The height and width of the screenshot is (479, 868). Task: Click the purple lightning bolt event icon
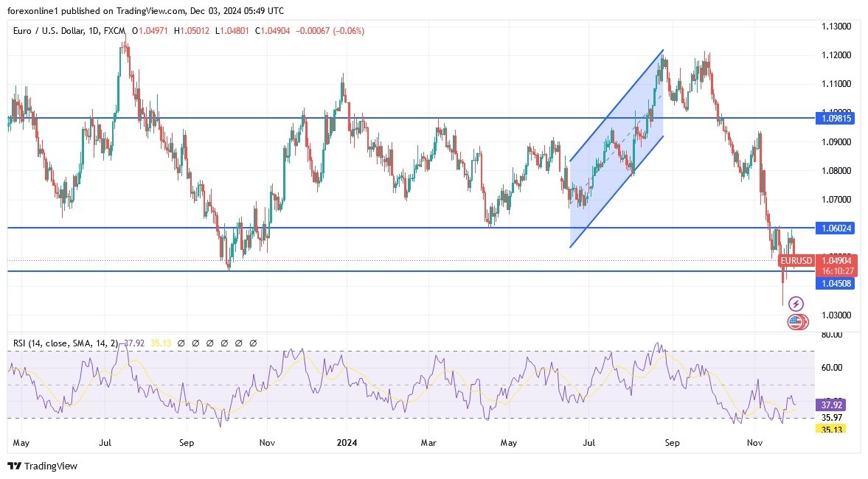pyautogui.click(x=796, y=303)
